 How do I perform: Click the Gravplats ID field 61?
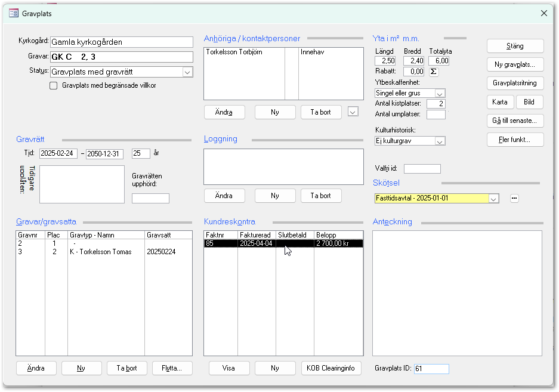click(431, 369)
